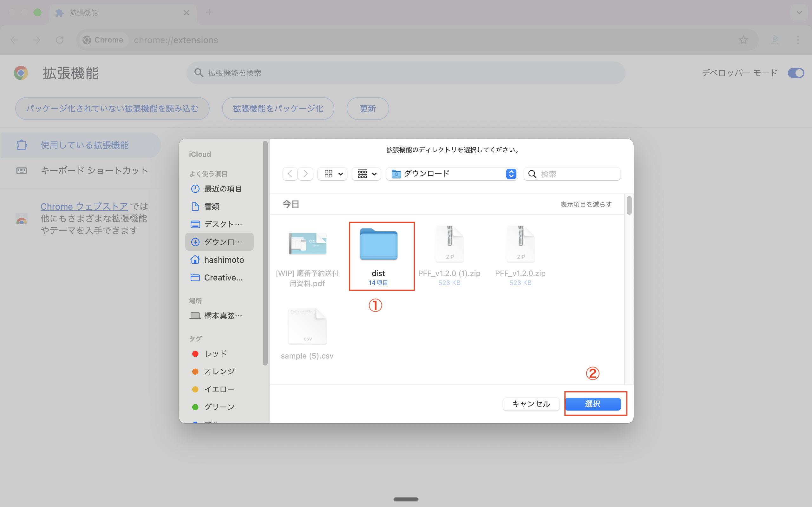Select the レッド tag
Image resolution: width=812 pixels, height=507 pixels.
click(x=215, y=353)
